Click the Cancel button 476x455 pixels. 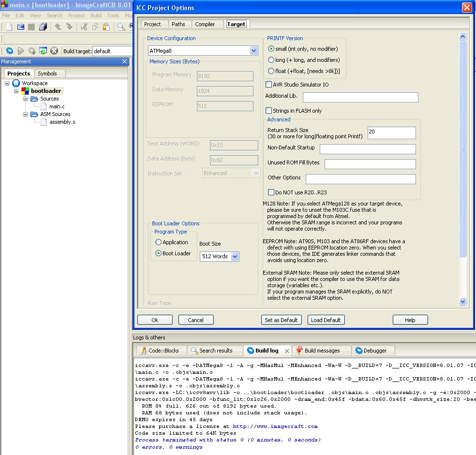(196, 320)
